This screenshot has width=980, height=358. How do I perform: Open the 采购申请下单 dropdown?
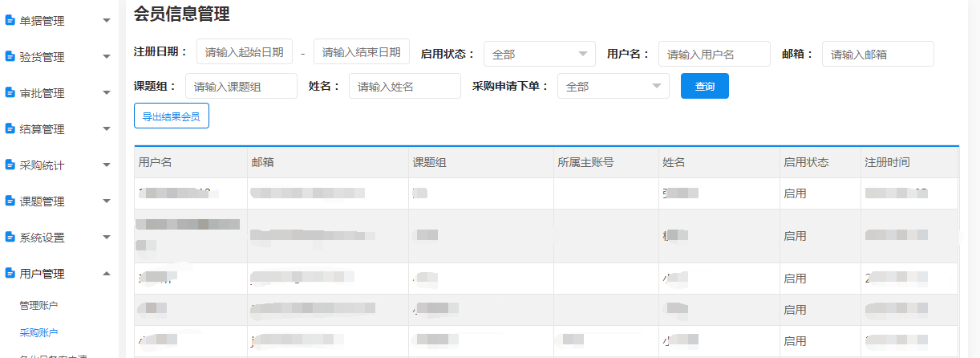click(x=613, y=86)
